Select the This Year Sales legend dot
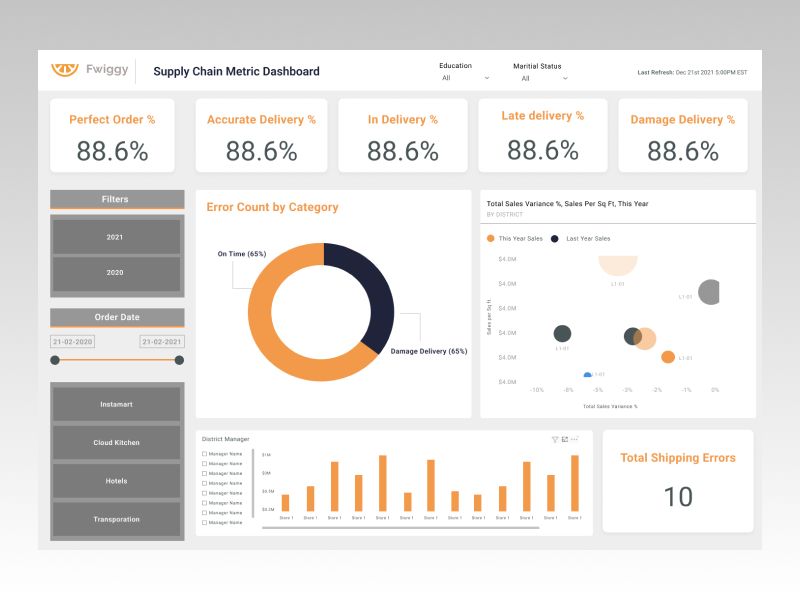 click(489, 239)
